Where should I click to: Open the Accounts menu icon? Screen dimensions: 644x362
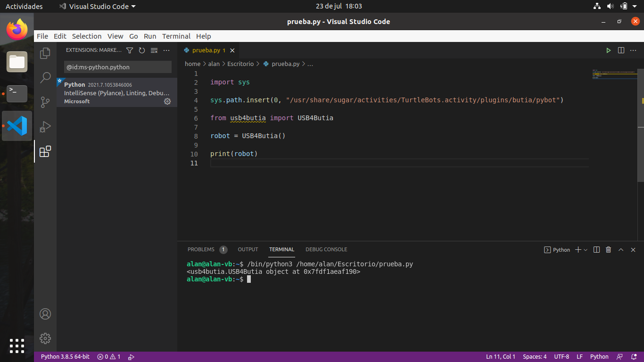(45, 314)
